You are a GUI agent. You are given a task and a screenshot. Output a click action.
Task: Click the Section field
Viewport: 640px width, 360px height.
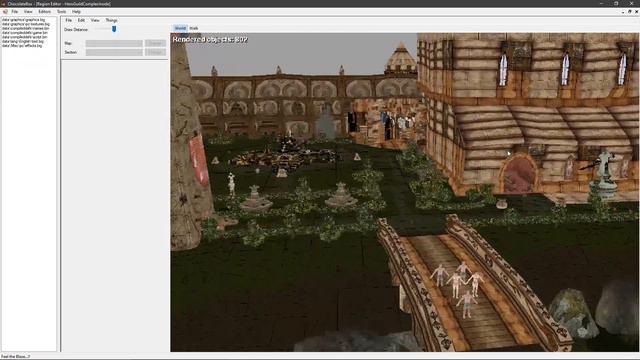click(x=114, y=52)
